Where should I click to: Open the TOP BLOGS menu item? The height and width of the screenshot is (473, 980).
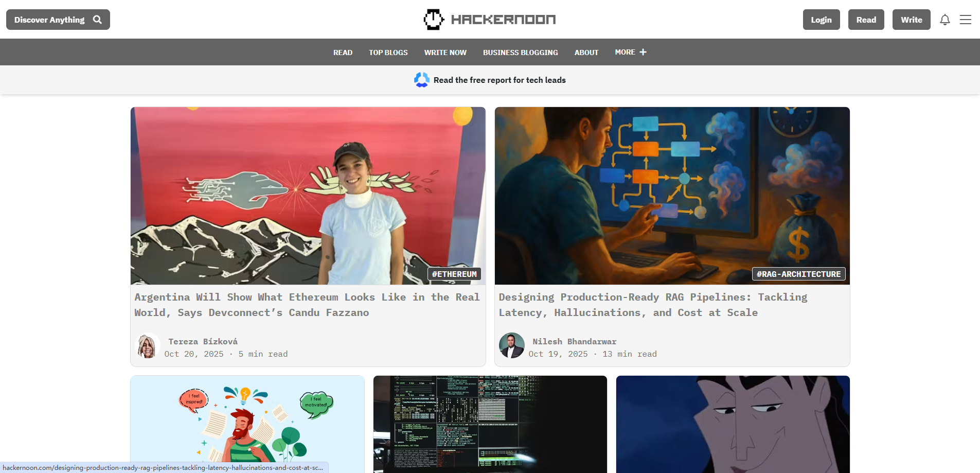tap(388, 52)
